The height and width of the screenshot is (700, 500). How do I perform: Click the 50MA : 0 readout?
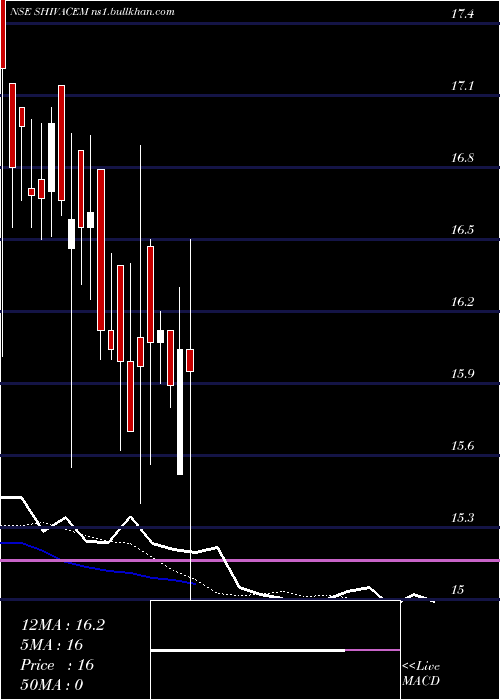pos(52,685)
